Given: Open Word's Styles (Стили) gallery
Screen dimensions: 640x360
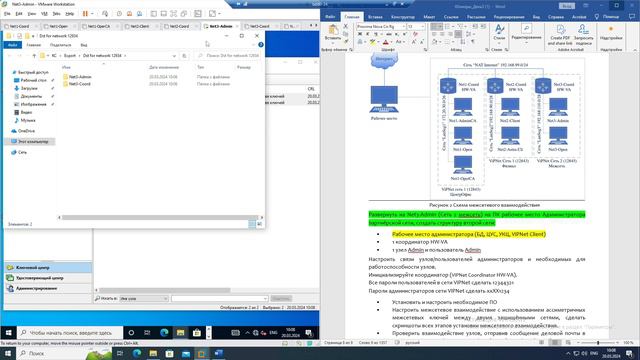Looking at the screenshot, I should click(x=499, y=33).
